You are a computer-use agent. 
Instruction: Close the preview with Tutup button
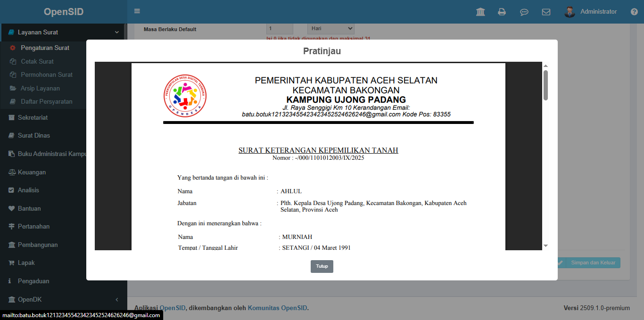click(322, 266)
